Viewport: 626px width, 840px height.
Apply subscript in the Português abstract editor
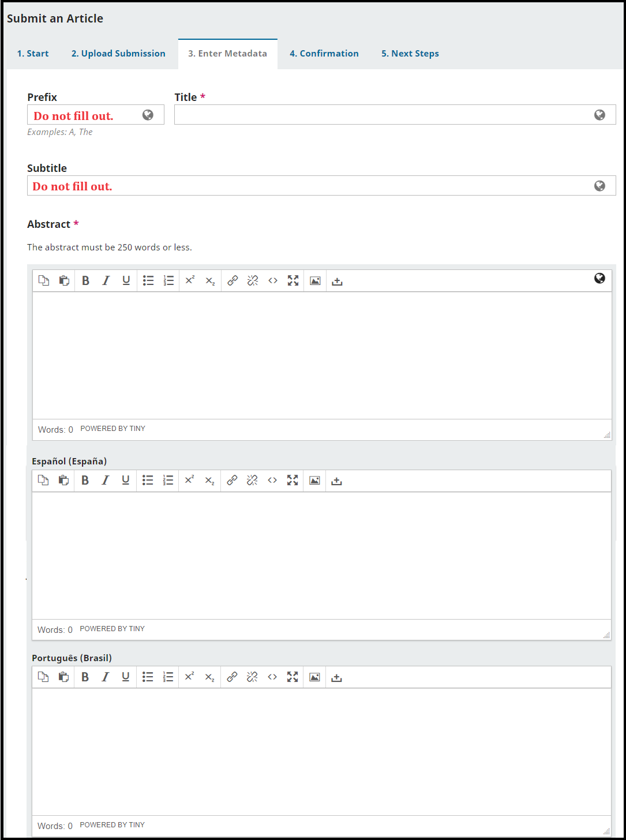[x=209, y=677]
